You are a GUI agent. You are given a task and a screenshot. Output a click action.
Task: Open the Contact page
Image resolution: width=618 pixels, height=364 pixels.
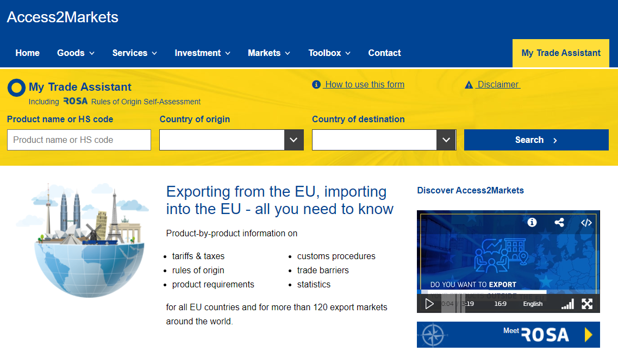tap(384, 53)
